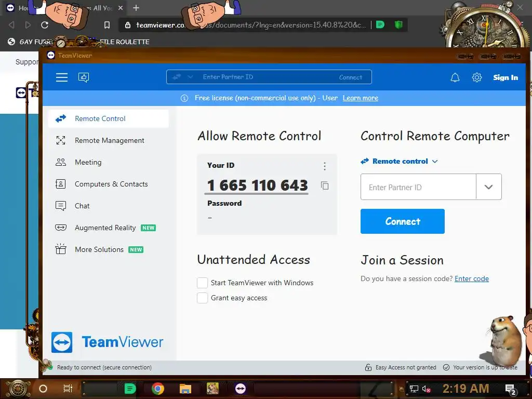Screen dimensions: 532x399
Task: Expand the Remote control mode dropdown
Action: click(435, 162)
